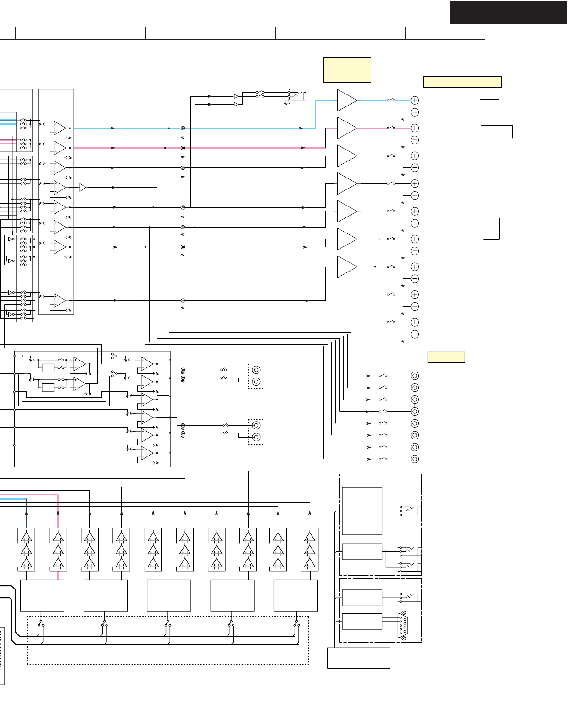568x728 pixels.
Task: Click the rightmost large block under the op-amp stacks
Action: coord(296,595)
